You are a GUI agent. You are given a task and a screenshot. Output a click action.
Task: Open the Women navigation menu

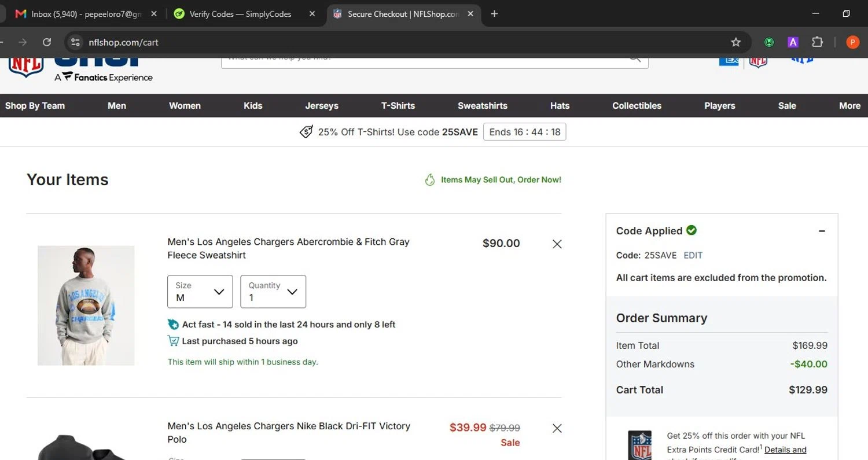tap(185, 106)
